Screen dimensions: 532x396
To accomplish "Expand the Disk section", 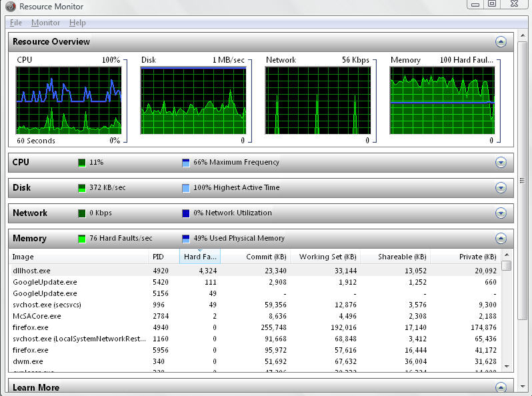I will (x=501, y=187).
